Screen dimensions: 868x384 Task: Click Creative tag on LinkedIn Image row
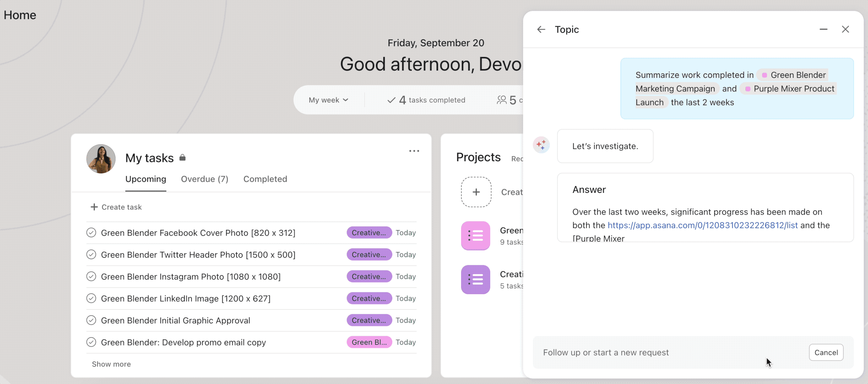click(369, 298)
